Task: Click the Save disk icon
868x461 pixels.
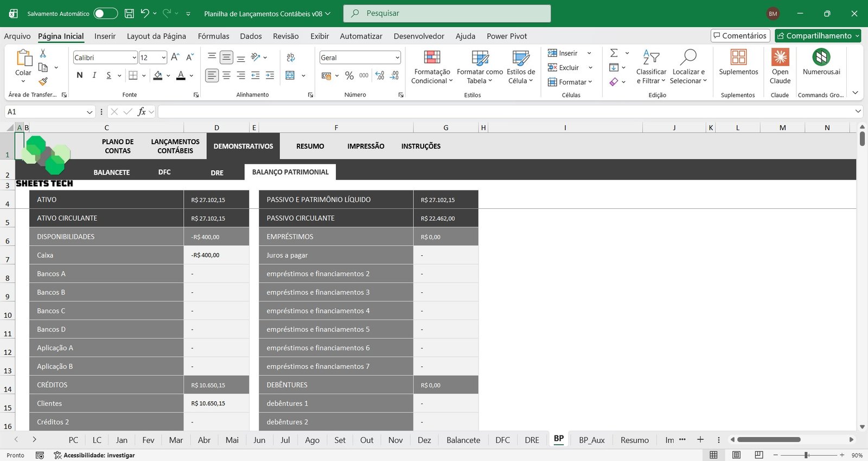Action: 129,14
